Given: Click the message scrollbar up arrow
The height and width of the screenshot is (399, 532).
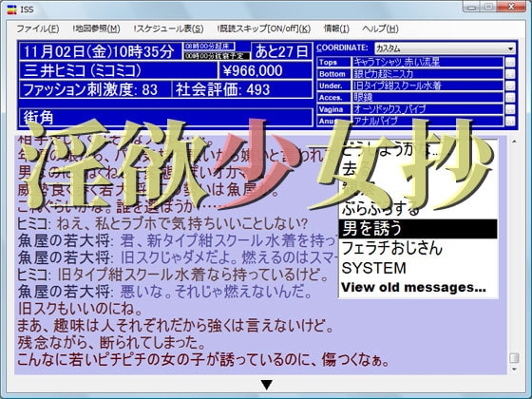Looking at the screenshot, I should coord(514,142).
